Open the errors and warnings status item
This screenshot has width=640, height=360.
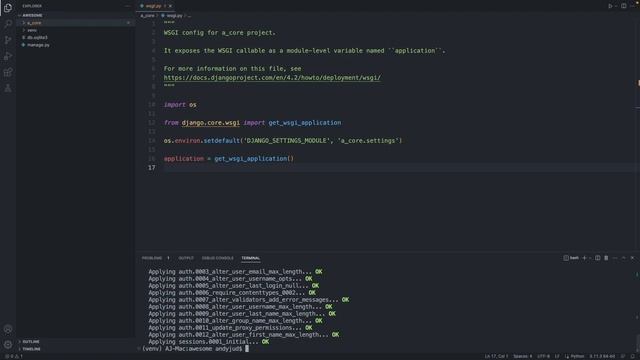click(x=13, y=356)
